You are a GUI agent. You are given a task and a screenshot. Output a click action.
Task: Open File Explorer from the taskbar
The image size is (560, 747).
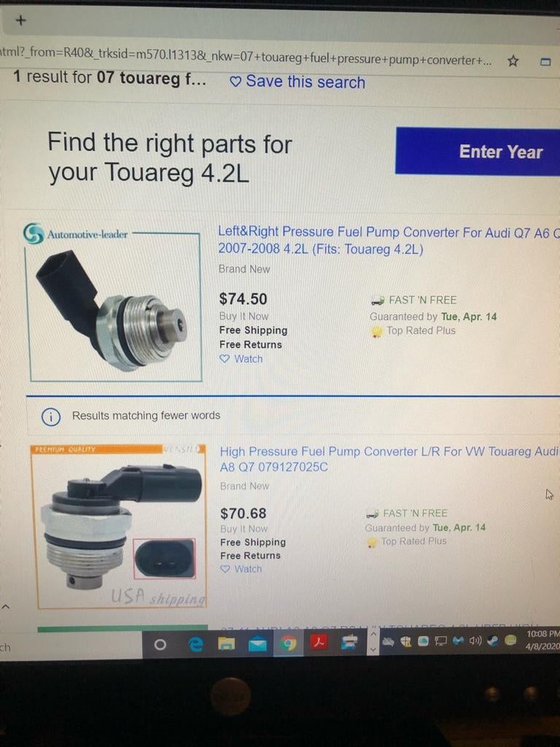(227, 644)
